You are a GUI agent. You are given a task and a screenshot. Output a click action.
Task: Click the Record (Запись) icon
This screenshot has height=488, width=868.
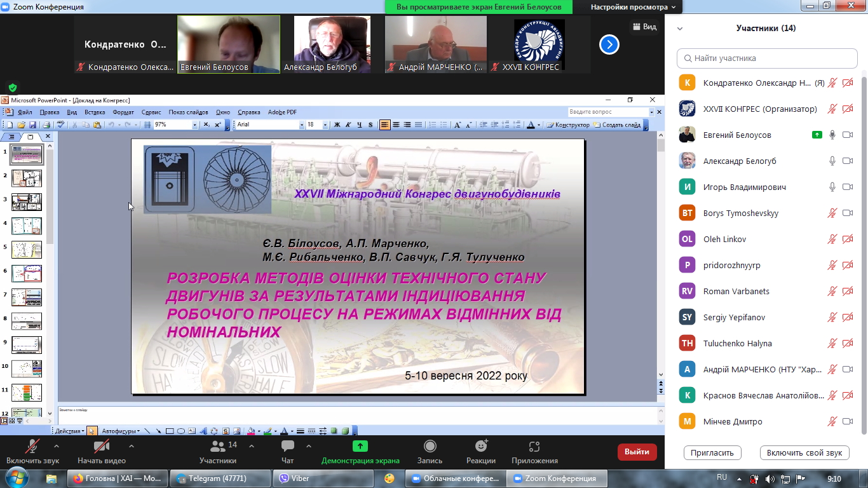click(x=430, y=447)
